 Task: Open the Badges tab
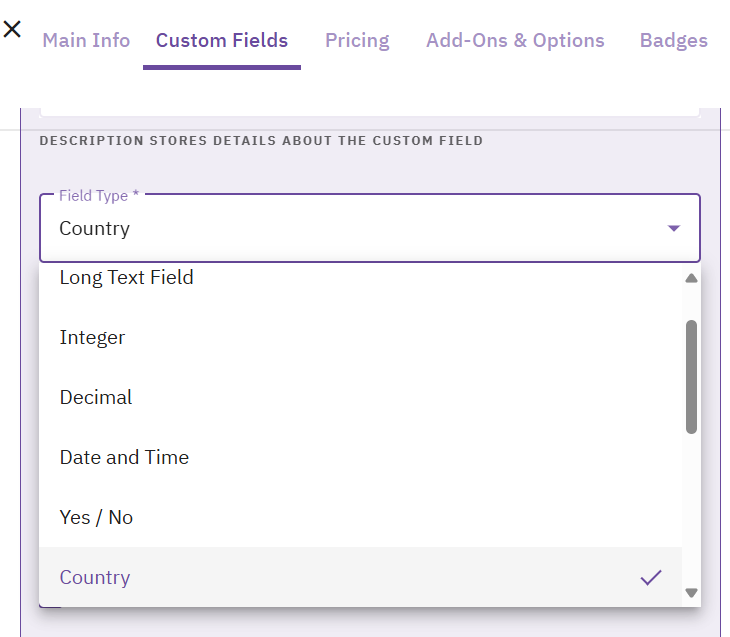pos(673,40)
